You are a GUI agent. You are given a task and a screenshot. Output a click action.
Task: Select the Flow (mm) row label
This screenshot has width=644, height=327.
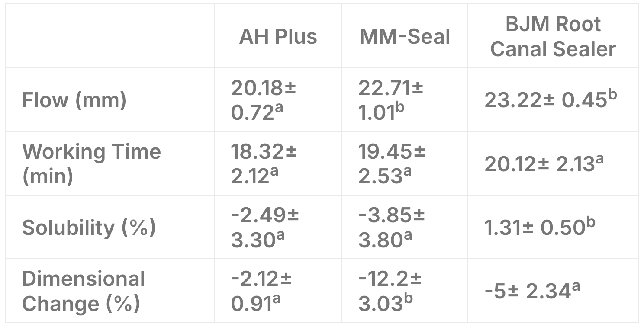click(x=74, y=100)
